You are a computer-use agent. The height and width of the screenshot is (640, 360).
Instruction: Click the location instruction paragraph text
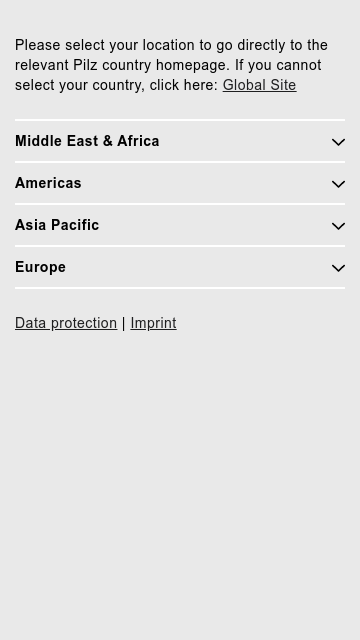click(x=171, y=65)
